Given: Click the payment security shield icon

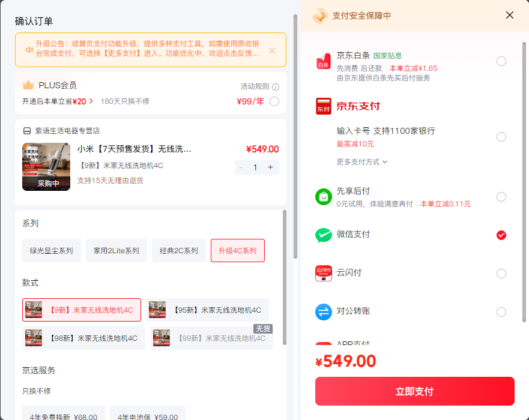Looking at the screenshot, I should pos(320,16).
